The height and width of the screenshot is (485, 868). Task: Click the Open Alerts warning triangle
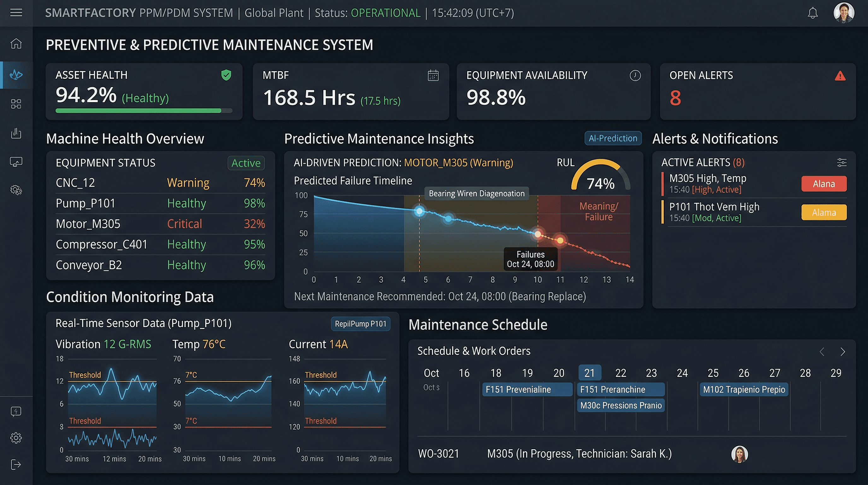point(840,76)
